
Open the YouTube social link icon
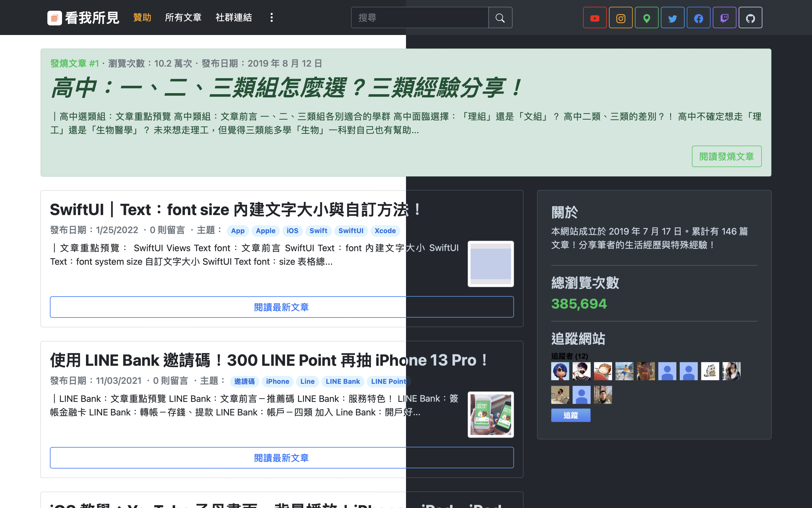[x=595, y=18]
